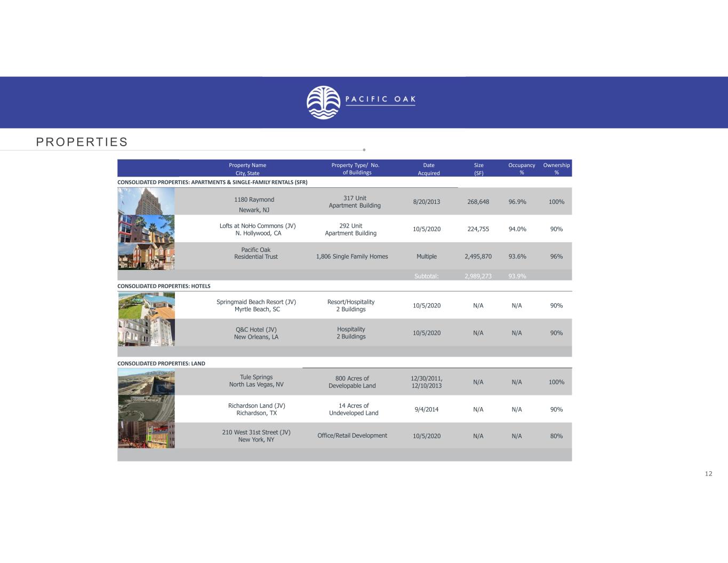
Task: Select the Q&C Hotel photo
Action: click(x=146, y=332)
